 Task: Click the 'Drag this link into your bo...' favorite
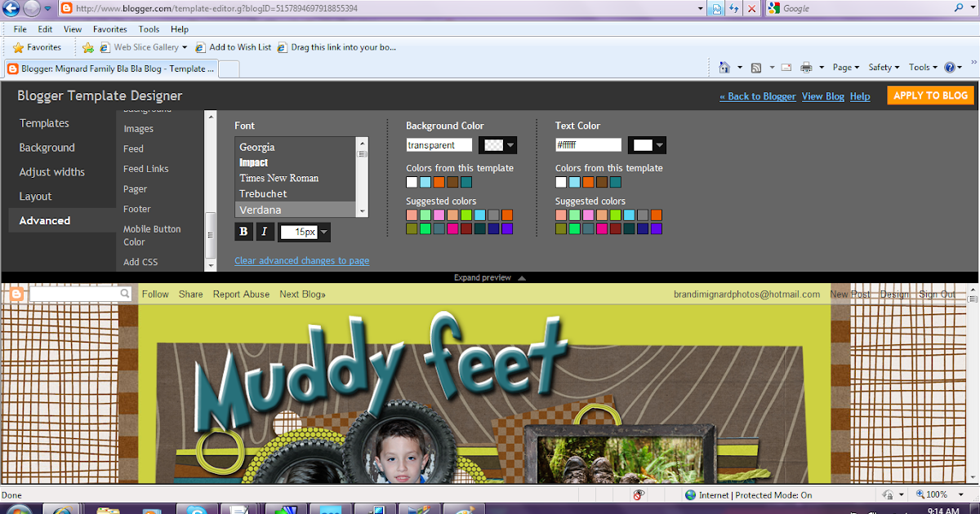pyautogui.click(x=336, y=47)
